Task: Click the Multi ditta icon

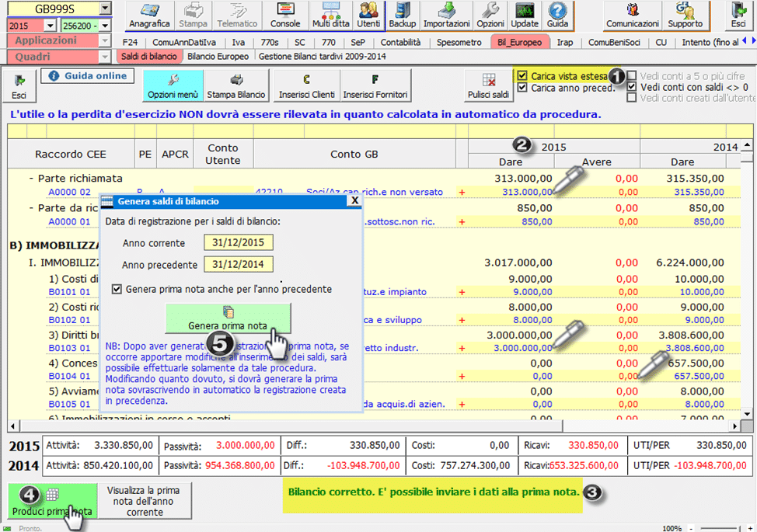Action: pyautogui.click(x=330, y=16)
